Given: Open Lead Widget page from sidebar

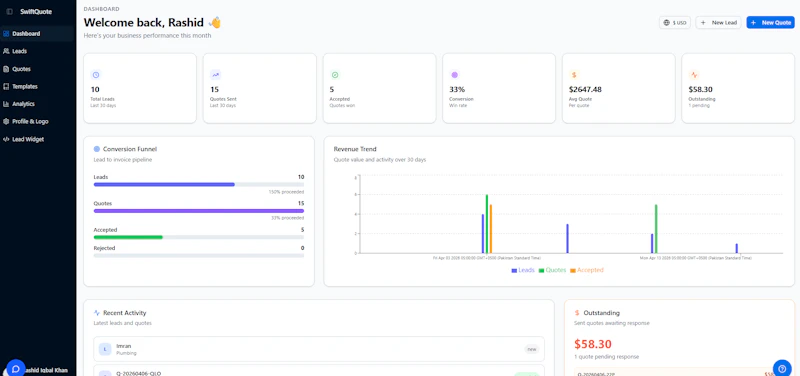Looking at the screenshot, I should coord(38,139).
